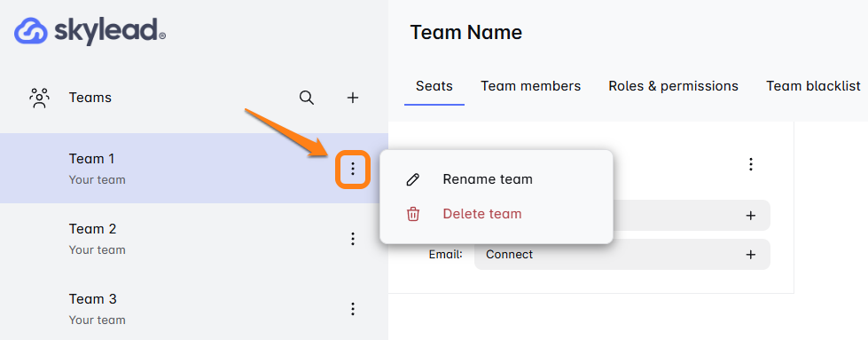
Task: Click the Teams people icon
Action: click(x=39, y=98)
